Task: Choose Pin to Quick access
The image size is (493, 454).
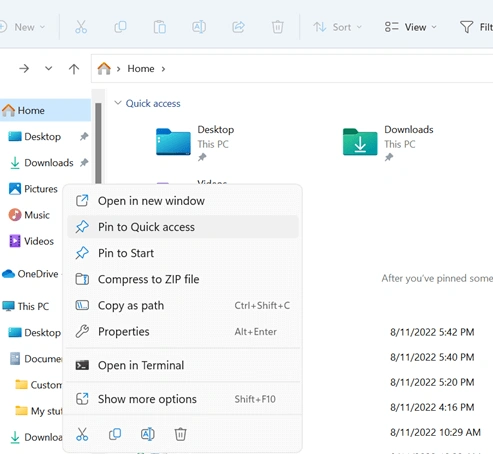Action: pos(183,227)
